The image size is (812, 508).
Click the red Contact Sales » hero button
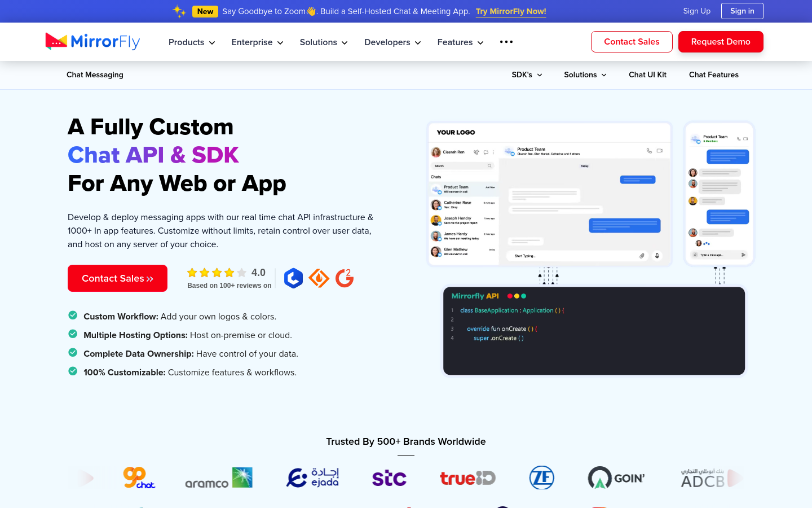click(x=117, y=278)
